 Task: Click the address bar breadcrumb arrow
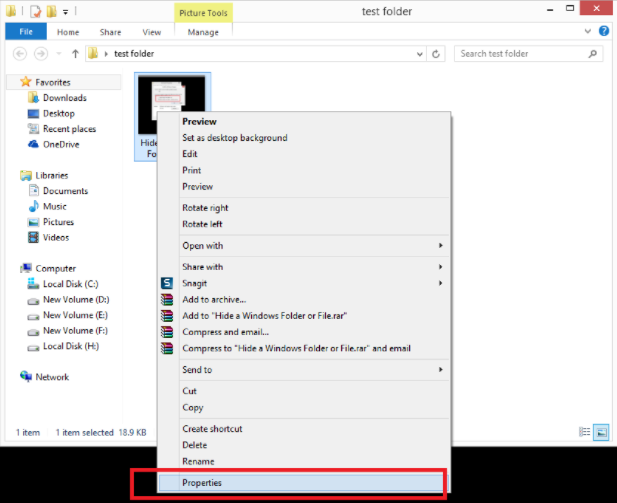coord(106,54)
